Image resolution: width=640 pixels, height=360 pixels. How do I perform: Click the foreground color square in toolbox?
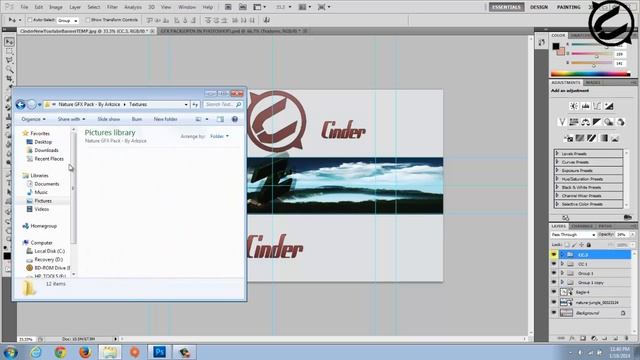(7, 256)
